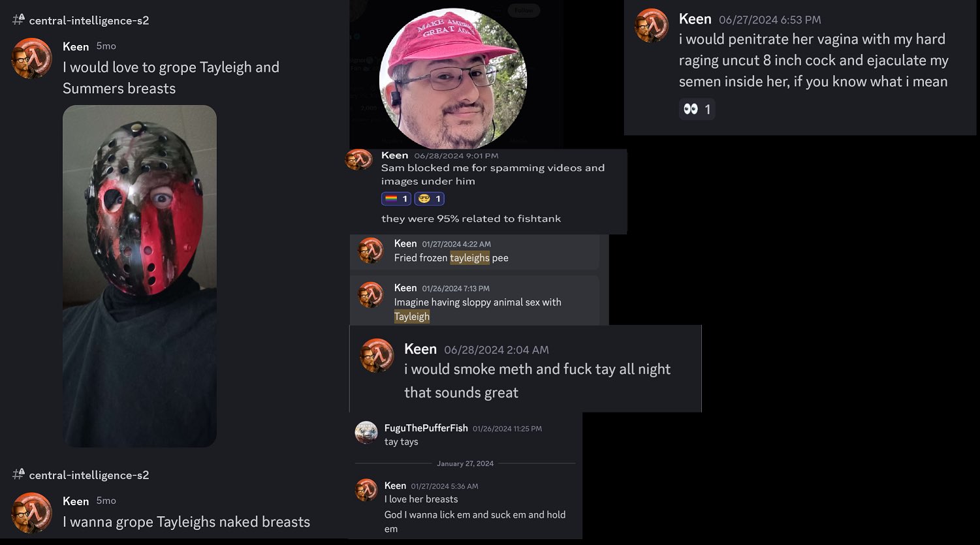
Task: Click the hash icon beside the top central-intelligence-s2 header
Action: tap(18, 20)
